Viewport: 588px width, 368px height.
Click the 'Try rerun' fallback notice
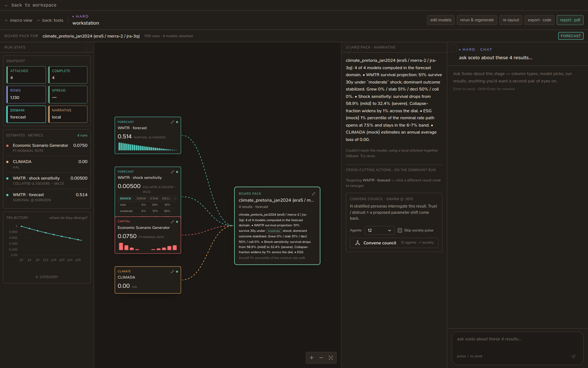click(392, 153)
